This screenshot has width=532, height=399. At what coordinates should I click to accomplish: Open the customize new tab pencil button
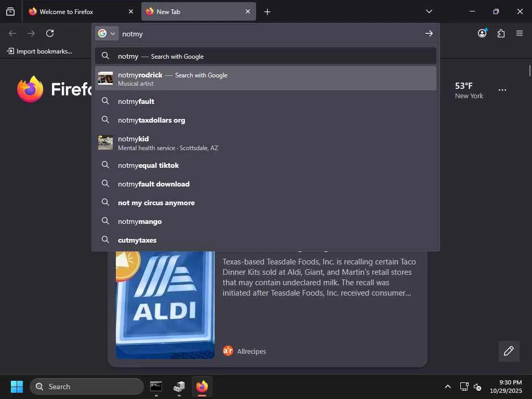(509, 351)
